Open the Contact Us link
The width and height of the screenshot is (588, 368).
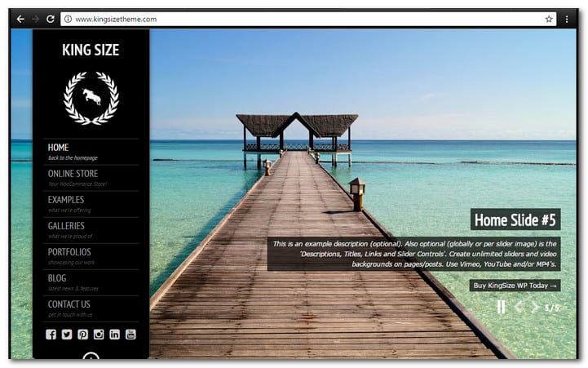pos(69,304)
